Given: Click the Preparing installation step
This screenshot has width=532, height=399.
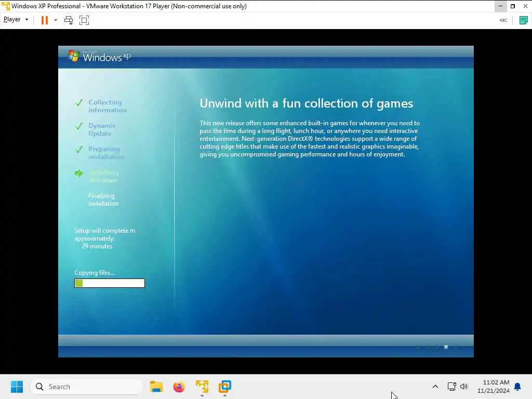Looking at the screenshot, I should click(106, 153).
